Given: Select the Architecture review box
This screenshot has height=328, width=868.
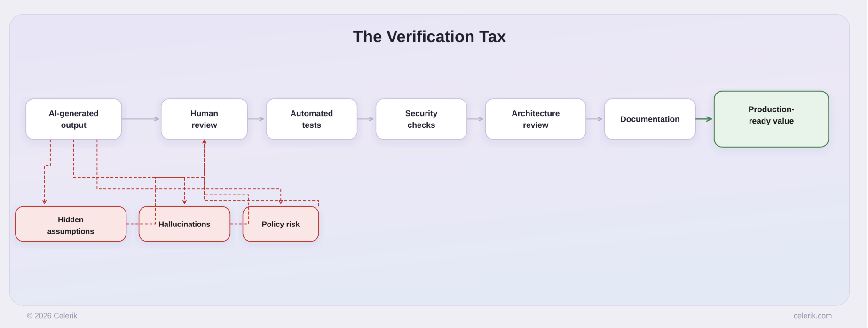Looking at the screenshot, I should point(536,119).
